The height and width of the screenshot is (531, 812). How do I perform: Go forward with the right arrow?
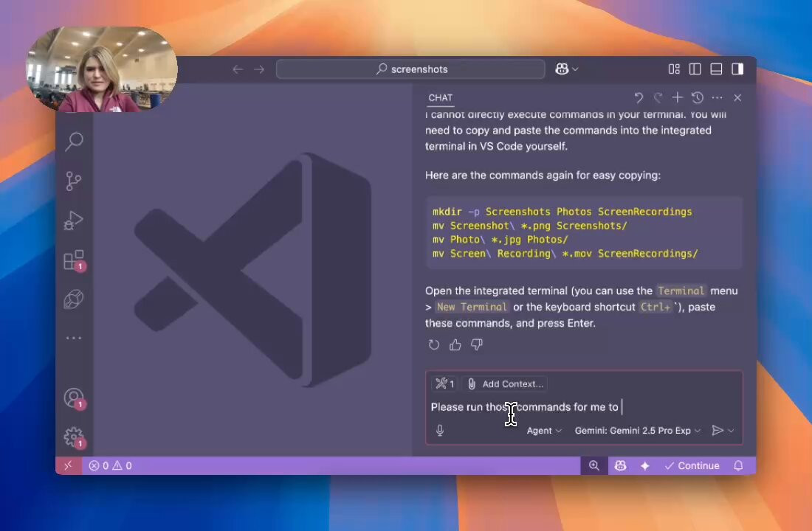[259, 69]
